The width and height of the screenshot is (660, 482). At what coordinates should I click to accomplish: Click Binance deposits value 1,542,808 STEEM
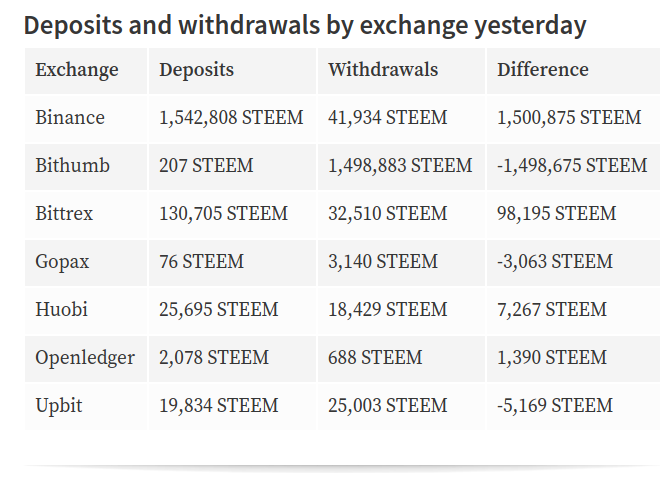(231, 117)
